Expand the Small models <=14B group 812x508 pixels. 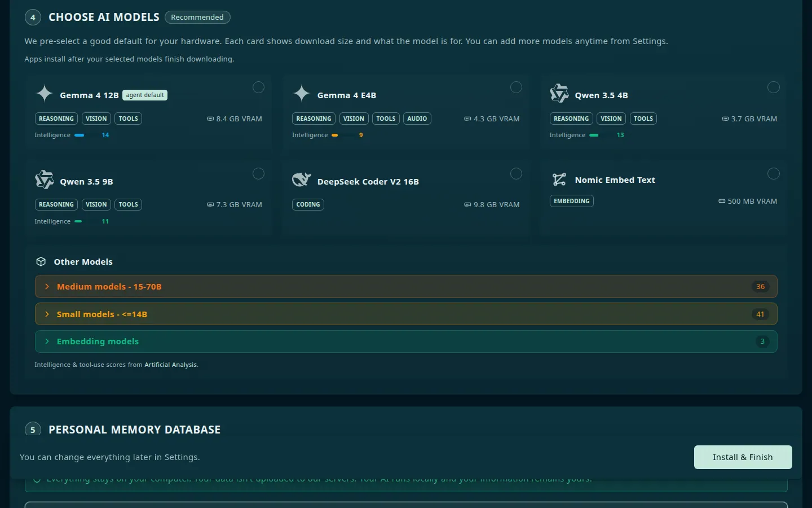coord(406,314)
